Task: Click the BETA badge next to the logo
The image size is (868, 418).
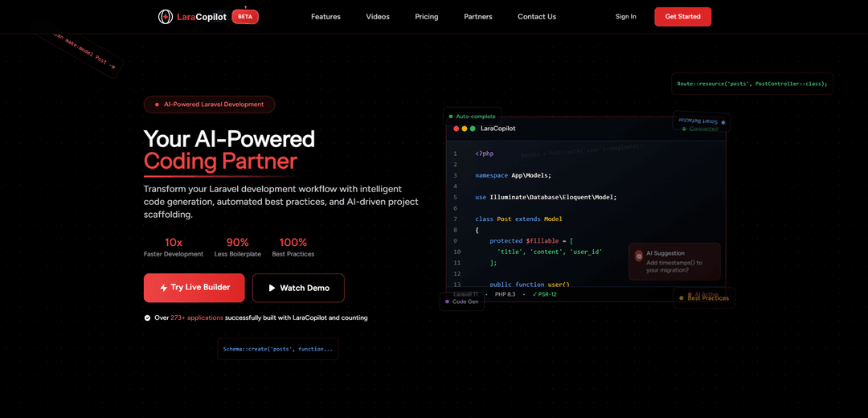Action: (x=245, y=17)
